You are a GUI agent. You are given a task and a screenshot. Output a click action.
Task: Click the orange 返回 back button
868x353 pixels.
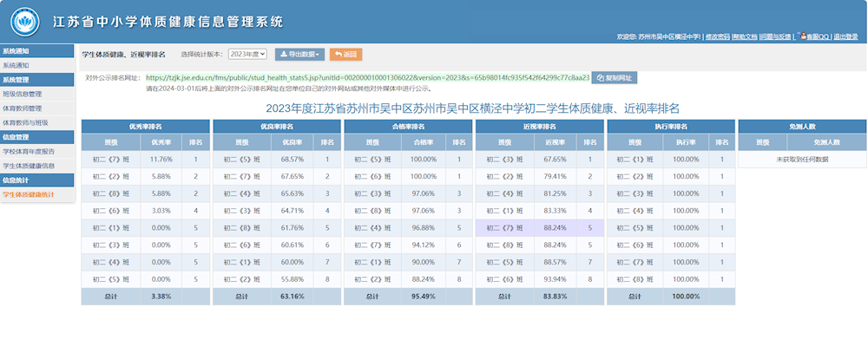(346, 55)
